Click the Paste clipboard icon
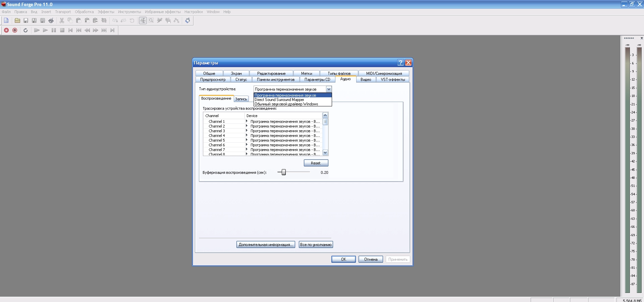This screenshot has height=302, width=644. 78,20
